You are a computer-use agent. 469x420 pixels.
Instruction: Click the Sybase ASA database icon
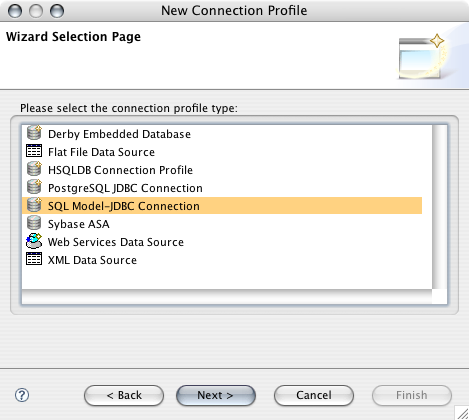tap(34, 223)
